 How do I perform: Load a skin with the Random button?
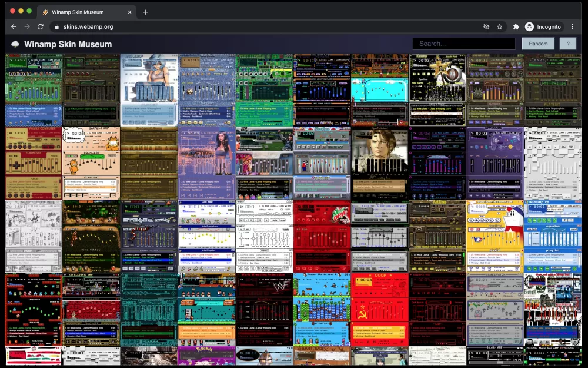pos(538,44)
